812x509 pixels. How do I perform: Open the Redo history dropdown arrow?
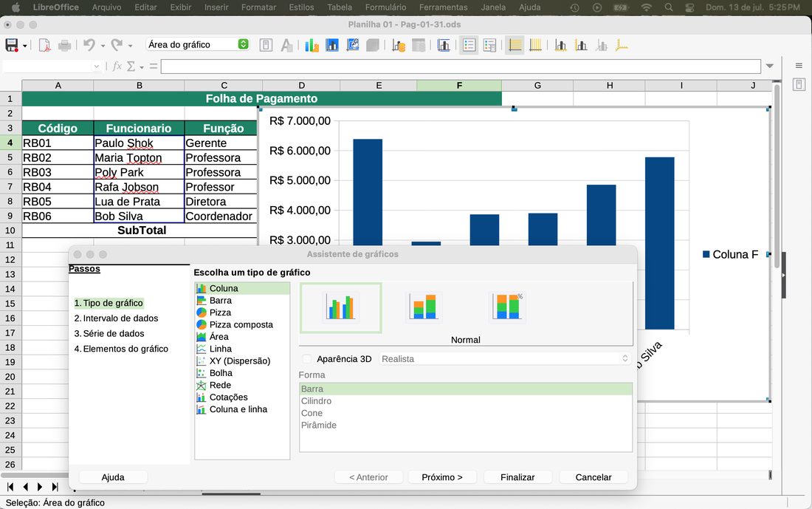130,46
